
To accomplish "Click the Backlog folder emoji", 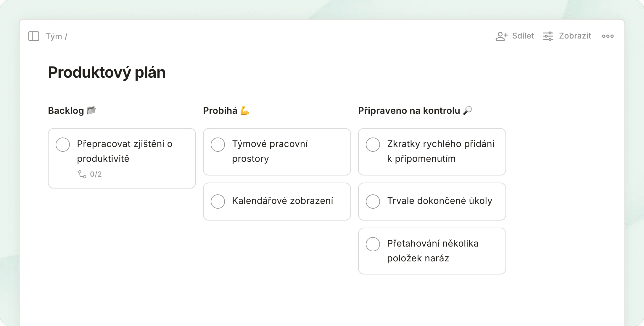I will (x=91, y=111).
